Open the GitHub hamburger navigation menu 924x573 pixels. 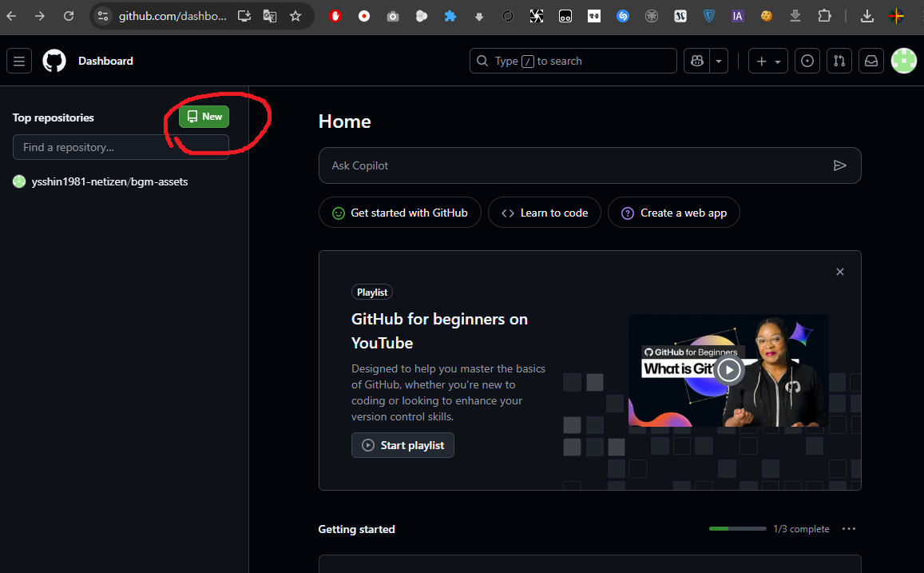(19, 61)
